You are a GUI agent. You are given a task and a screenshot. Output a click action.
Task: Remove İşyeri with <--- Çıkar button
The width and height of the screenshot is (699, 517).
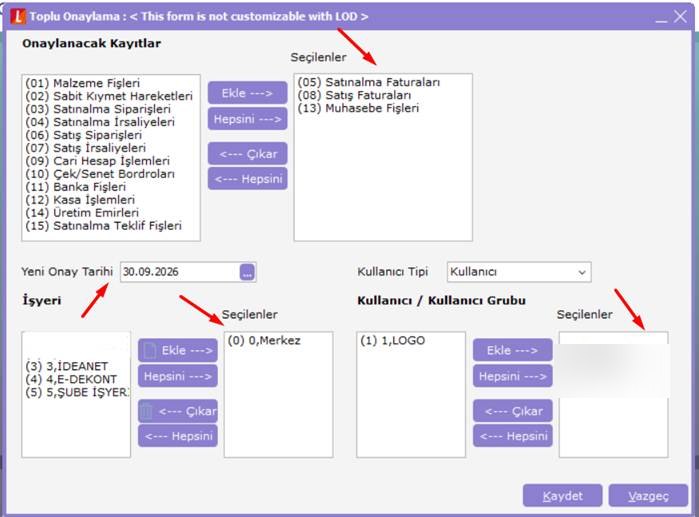tap(178, 411)
